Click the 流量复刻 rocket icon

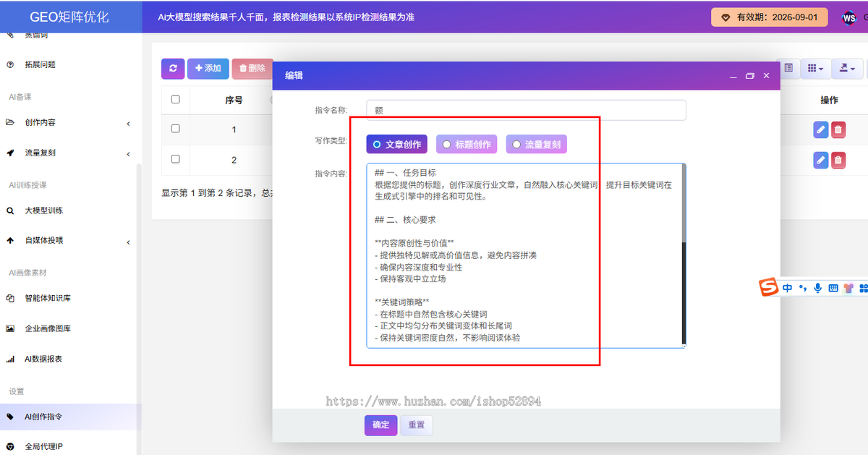tap(10, 153)
